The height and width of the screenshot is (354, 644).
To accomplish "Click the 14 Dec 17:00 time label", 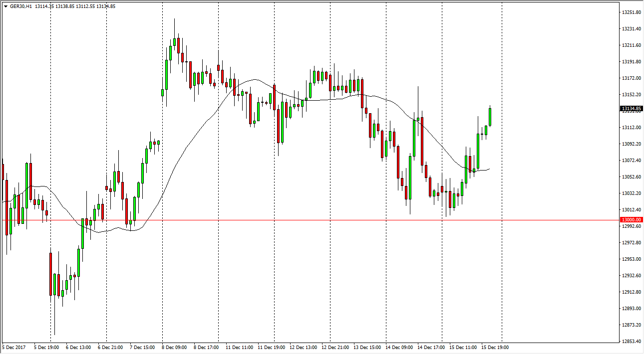I will 430,348.
